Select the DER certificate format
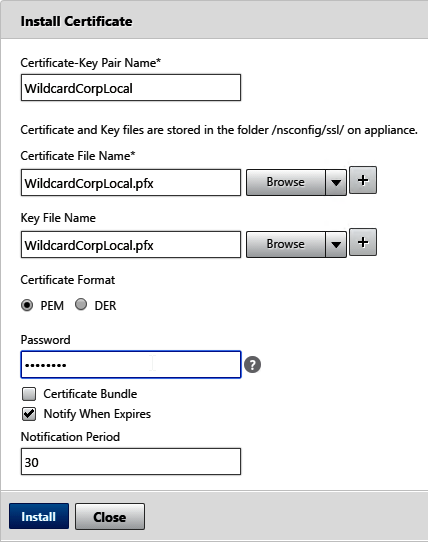 (81, 305)
